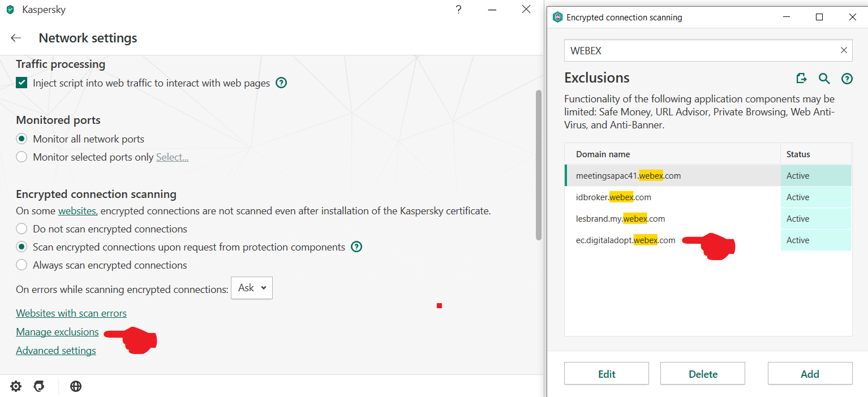Choose Always scan encrypted connections
The height and width of the screenshot is (397, 868).
pos(22,265)
